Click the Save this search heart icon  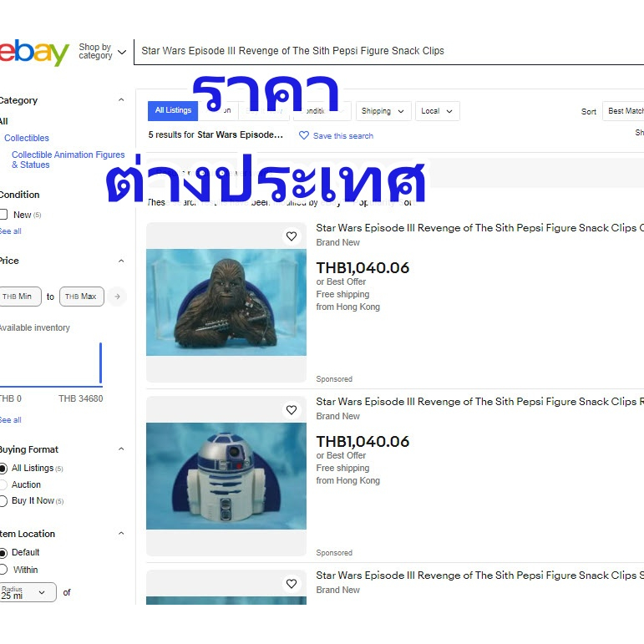pos(304,135)
